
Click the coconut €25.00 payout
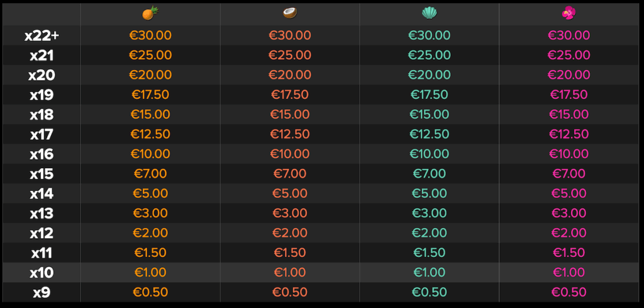tap(290, 55)
